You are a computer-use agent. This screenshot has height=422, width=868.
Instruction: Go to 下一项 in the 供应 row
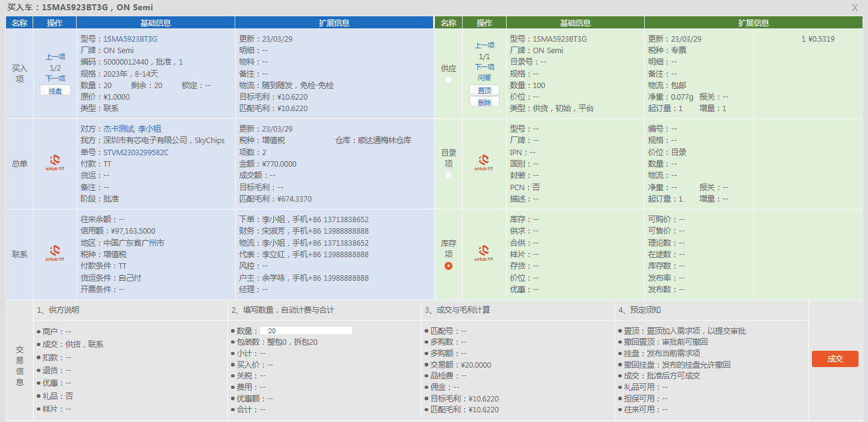pos(484,67)
